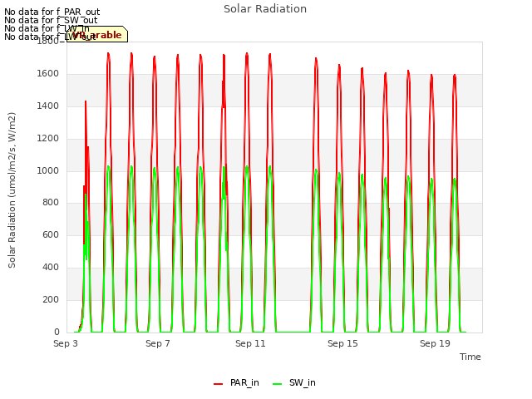Click the Time x-axis title

point(470,357)
